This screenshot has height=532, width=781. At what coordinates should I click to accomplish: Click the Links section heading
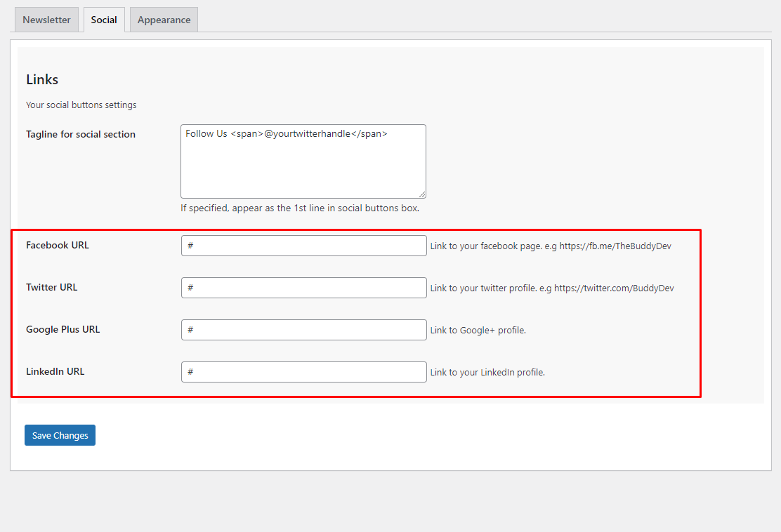pyautogui.click(x=42, y=79)
